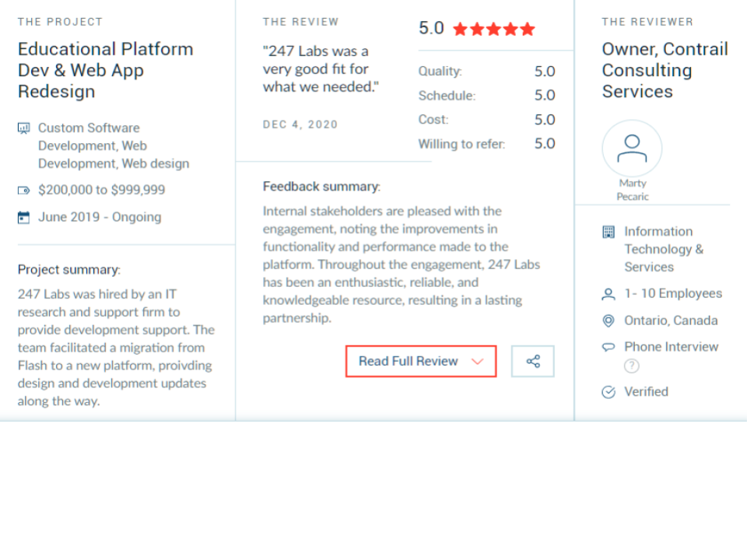747x560 pixels.
Task: Click the Owner, Contrail Consulting Services heading
Action: 665,70
